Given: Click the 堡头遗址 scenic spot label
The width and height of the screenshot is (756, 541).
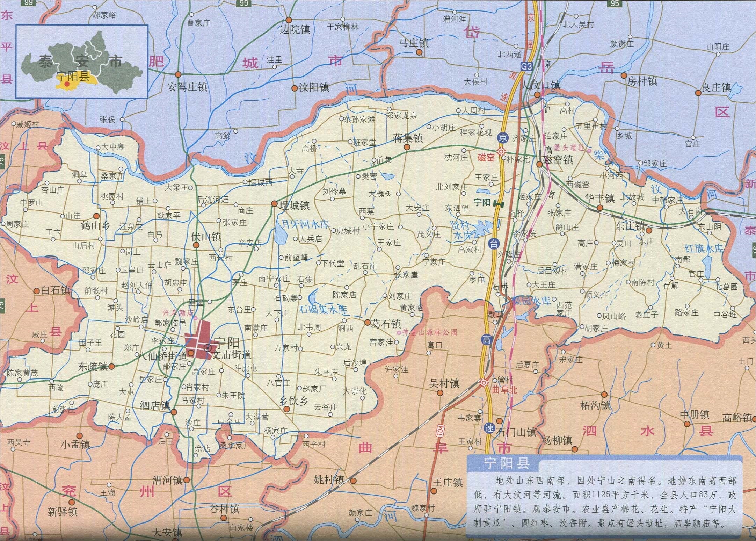Looking at the screenshot, I should pos(568,148).
